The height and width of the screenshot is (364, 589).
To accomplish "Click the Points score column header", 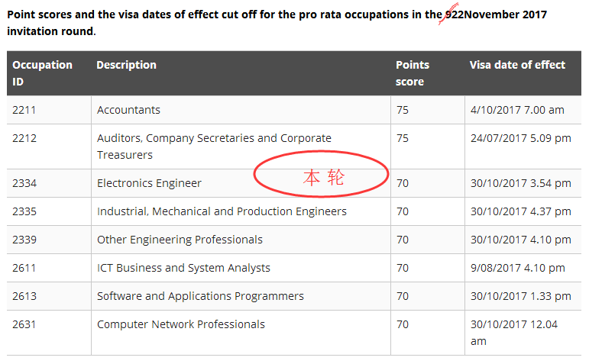I will [x=413, y=72].
